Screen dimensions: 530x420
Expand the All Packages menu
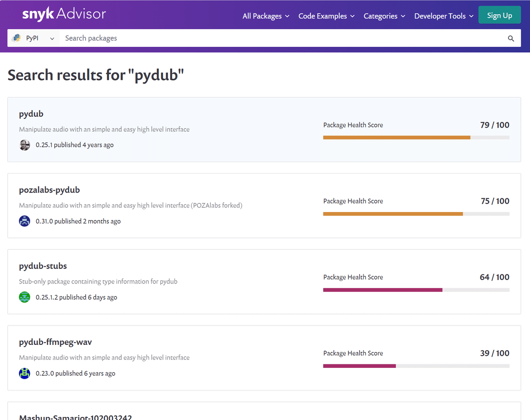point(266,16)
